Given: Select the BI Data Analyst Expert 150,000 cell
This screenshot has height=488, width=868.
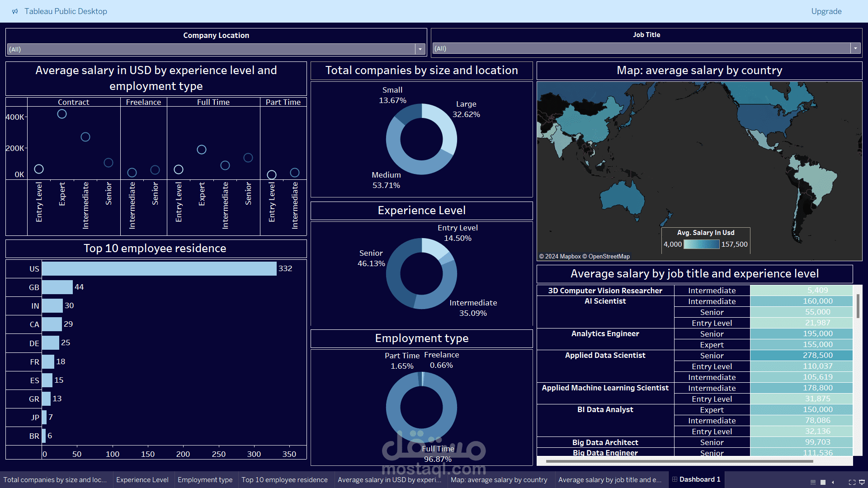Looking at the screenshot, I should (801, 410).
